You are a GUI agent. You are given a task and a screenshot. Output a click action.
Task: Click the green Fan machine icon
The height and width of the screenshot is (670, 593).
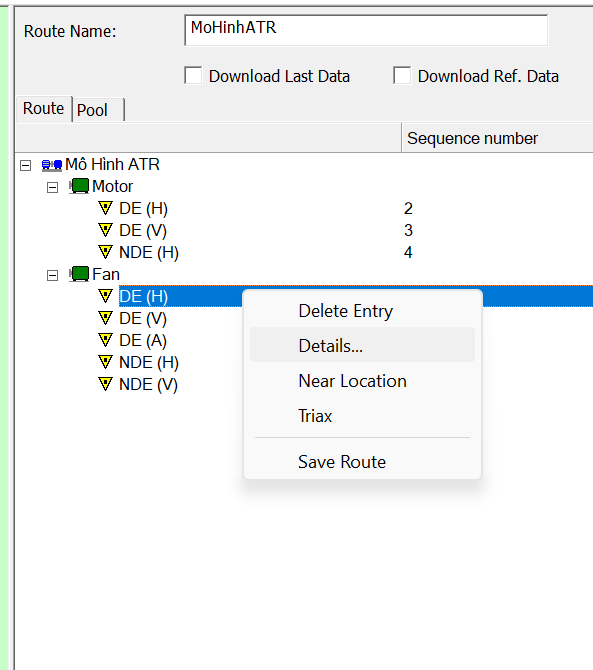click(79, 274)
